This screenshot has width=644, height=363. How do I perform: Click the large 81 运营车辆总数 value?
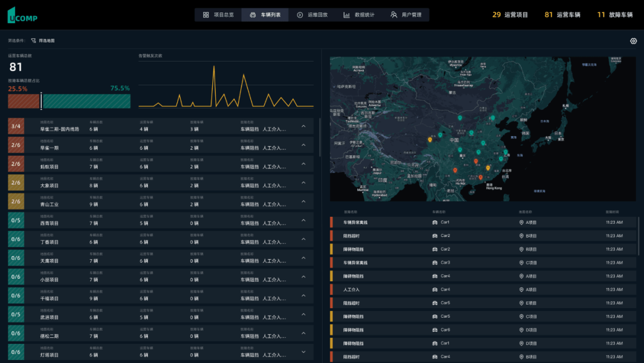pyautogui.click(x=16, y=67)
